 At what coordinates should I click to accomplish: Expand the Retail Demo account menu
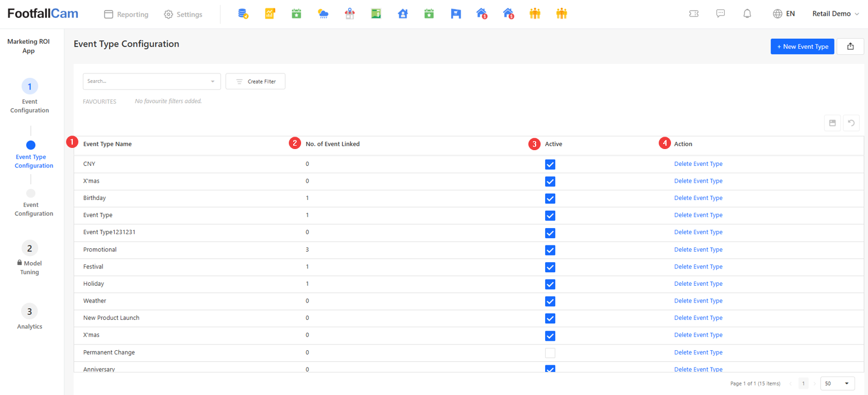tap(835, 14)
